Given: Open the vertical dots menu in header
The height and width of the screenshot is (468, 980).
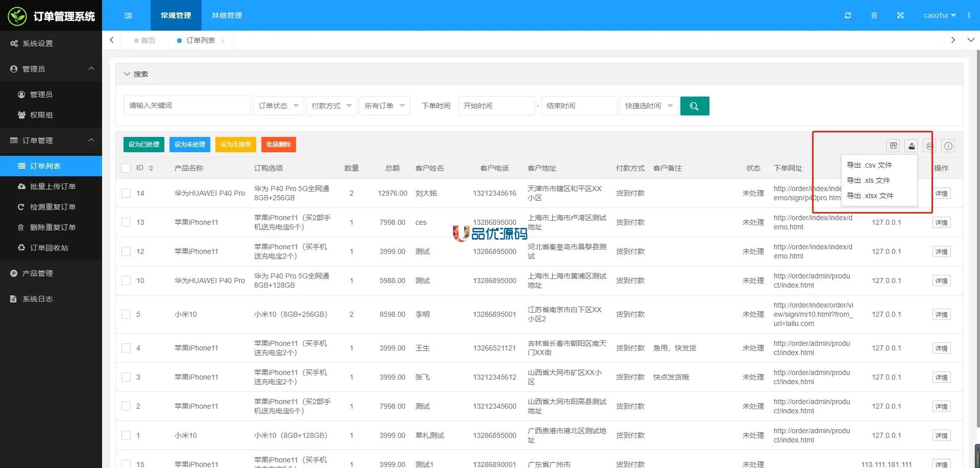Looking at the screenshot, I should (x=969, y=15).
